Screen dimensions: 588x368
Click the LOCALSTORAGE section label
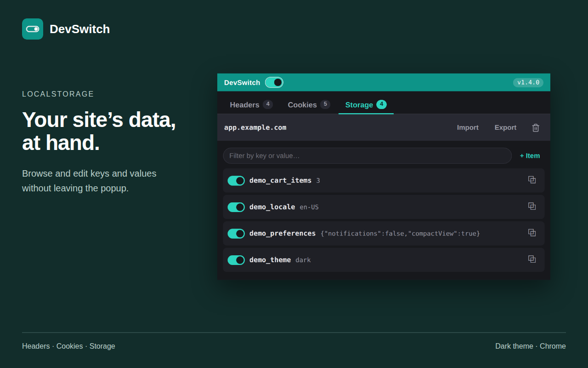tap(58, 94)
